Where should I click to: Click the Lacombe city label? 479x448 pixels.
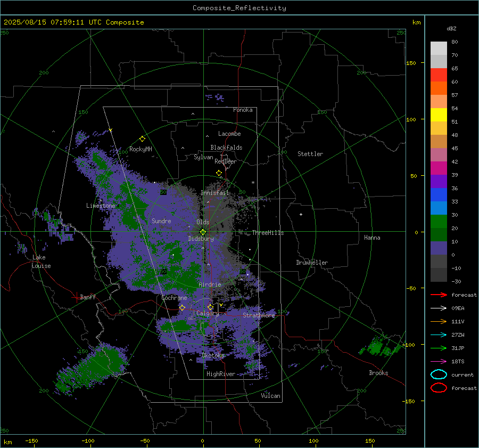[229, 134]
